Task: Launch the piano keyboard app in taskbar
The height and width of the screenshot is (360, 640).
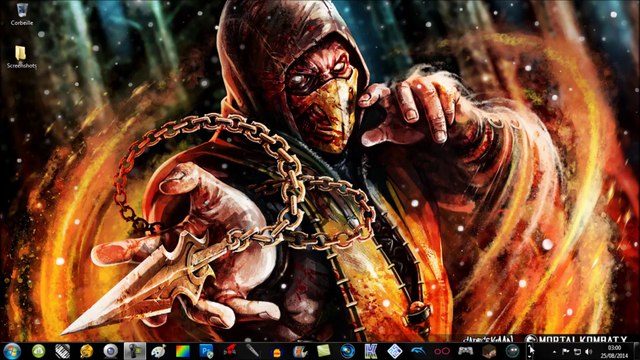Action: (x=62, y=351)
